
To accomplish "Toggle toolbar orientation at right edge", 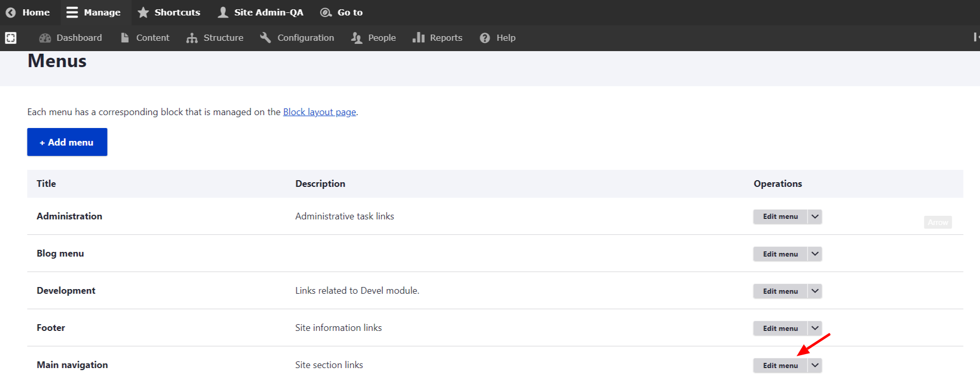I will pyautogui.click(x=975, y=37).
